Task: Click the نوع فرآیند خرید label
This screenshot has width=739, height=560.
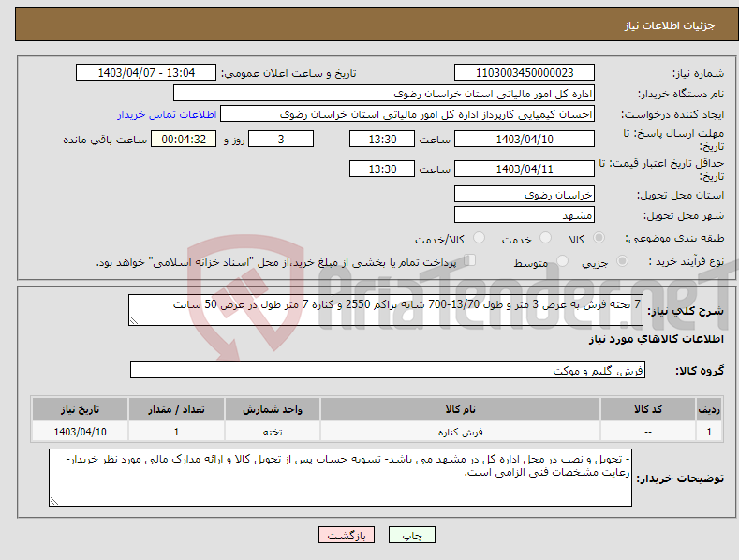Action: click(x=687, y=261)
